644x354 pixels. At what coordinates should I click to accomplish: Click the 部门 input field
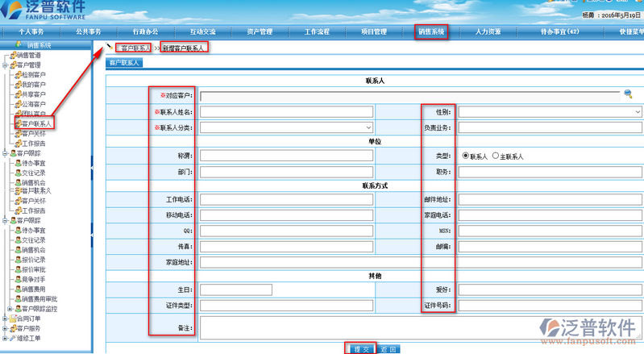[x=286, y=172]
